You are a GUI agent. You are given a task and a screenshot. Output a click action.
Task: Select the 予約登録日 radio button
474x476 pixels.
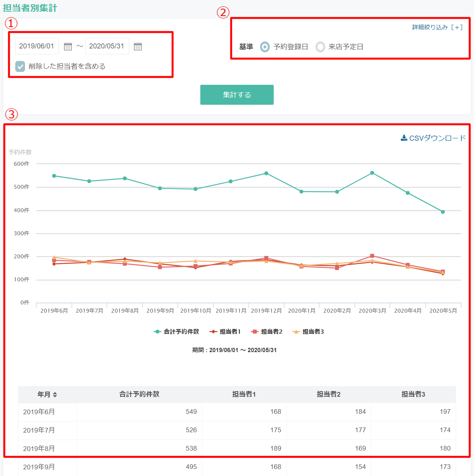pos(265,47)
